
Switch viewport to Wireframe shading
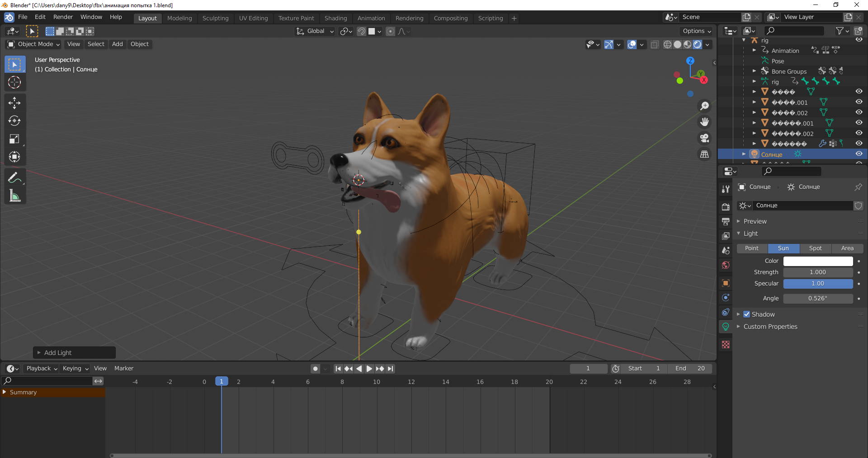pyautogui.click(x=668, y=44)
